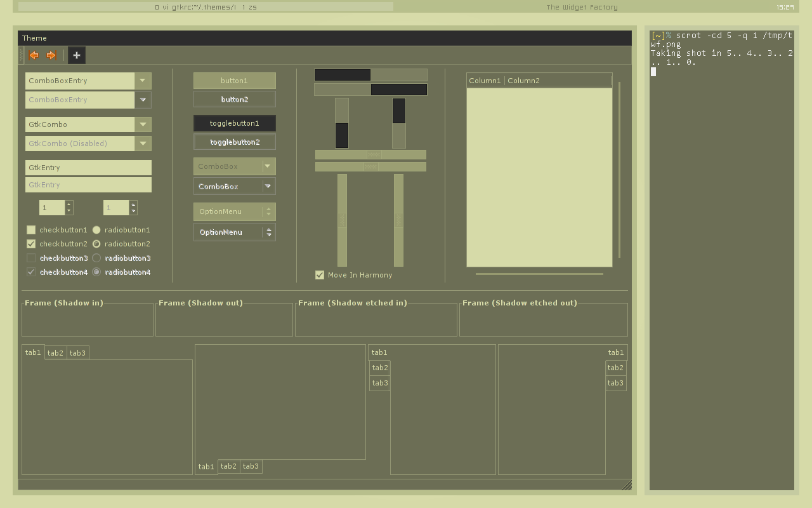Viewport: 812px width, 508px height.
Task: Open the enabled ComboBoxEntry dropdown arrow
Action: click(x=143, y=81)
